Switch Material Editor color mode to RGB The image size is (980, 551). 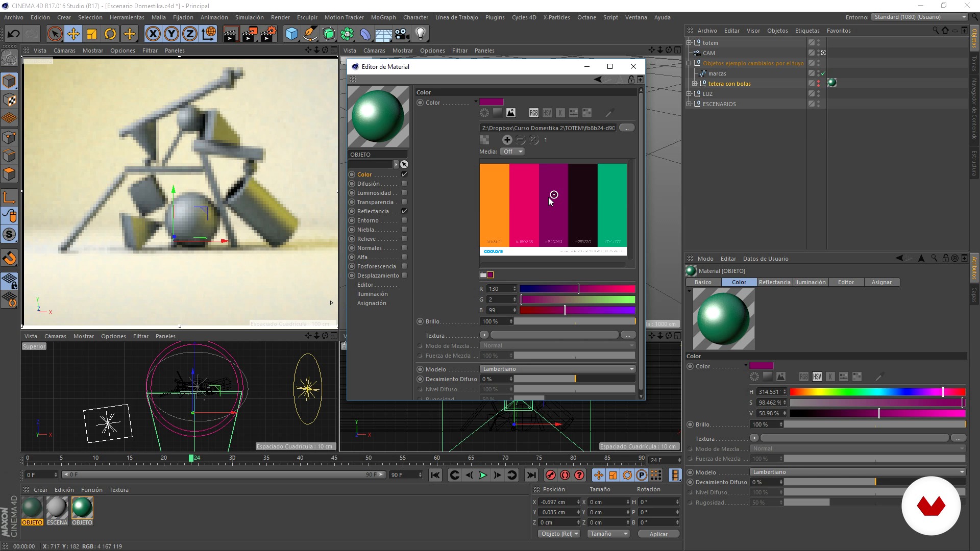[x=533, y=113]
